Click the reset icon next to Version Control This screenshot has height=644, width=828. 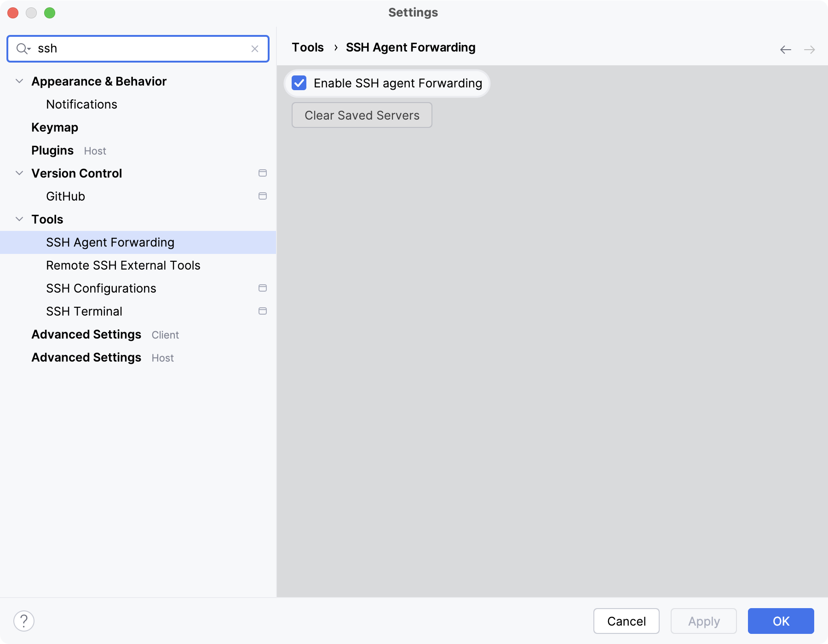pyautogui.click(x=263, y=173)
